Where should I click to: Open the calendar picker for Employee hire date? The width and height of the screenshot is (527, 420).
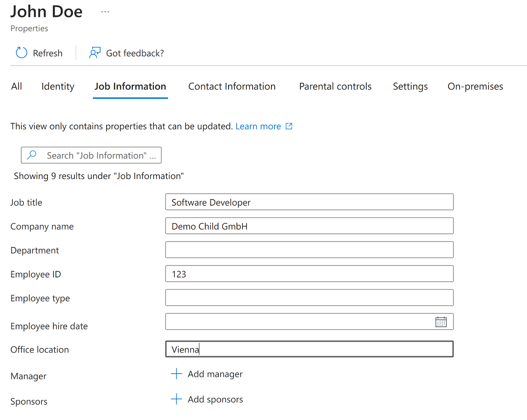441,322
